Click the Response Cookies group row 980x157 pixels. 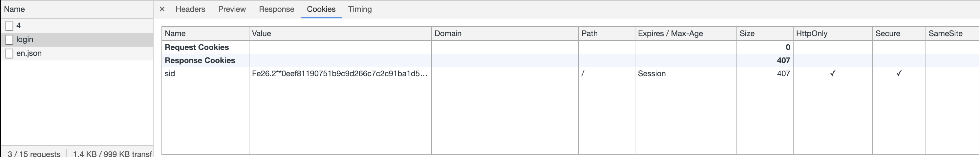(570, 60)
